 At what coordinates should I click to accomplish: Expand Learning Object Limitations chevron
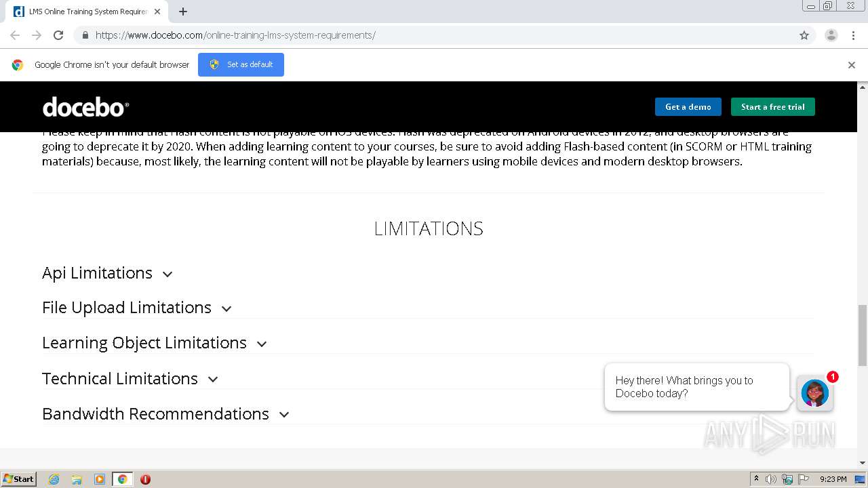tap(262, 344)
